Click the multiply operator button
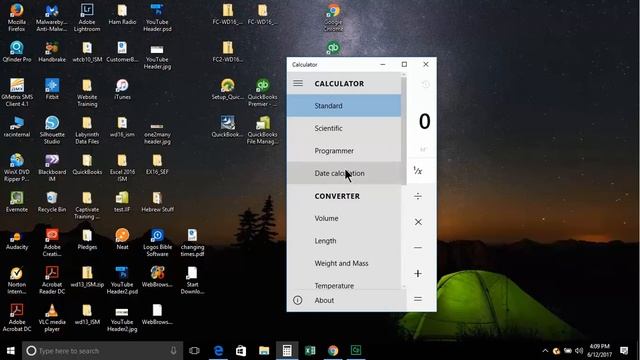This screenshot has height=360, width=640. click(418, 222)
